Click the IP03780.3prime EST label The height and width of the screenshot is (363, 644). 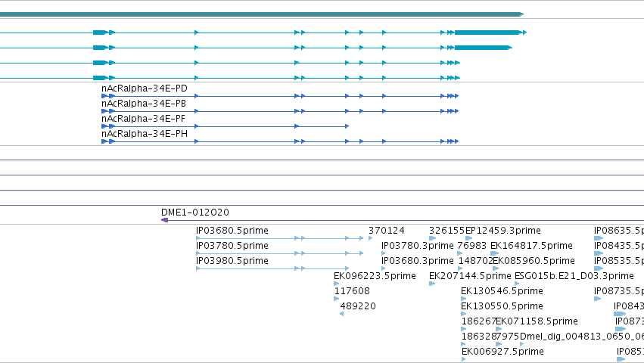click(418, 246)
